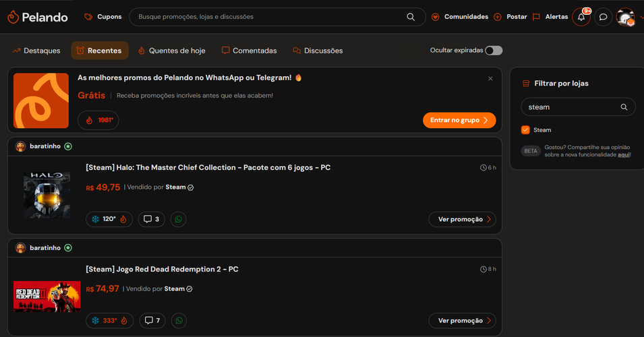The width and height of the screenshot is (644, 337).
Task: Follow the 'aqui' feedback link
Action: tap(624, 155)
